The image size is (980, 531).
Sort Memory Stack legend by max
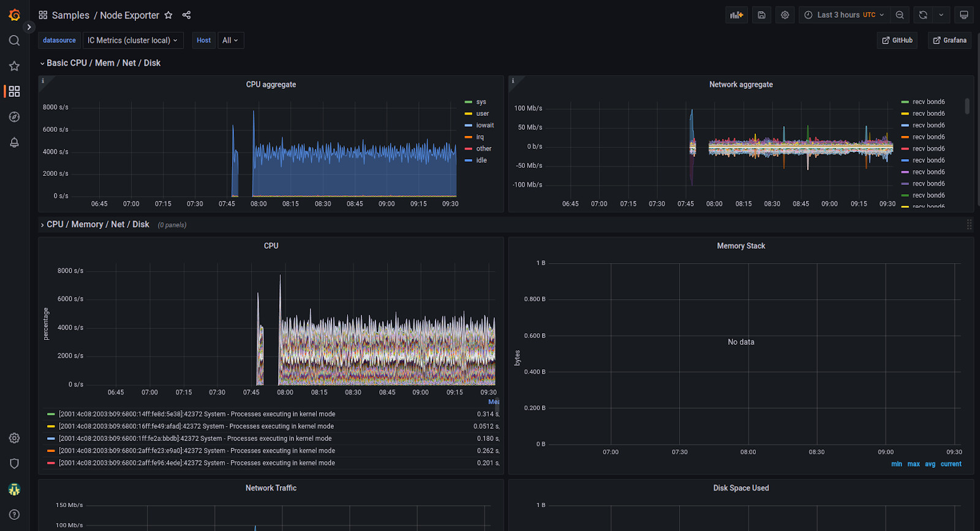tap(913, 464)
